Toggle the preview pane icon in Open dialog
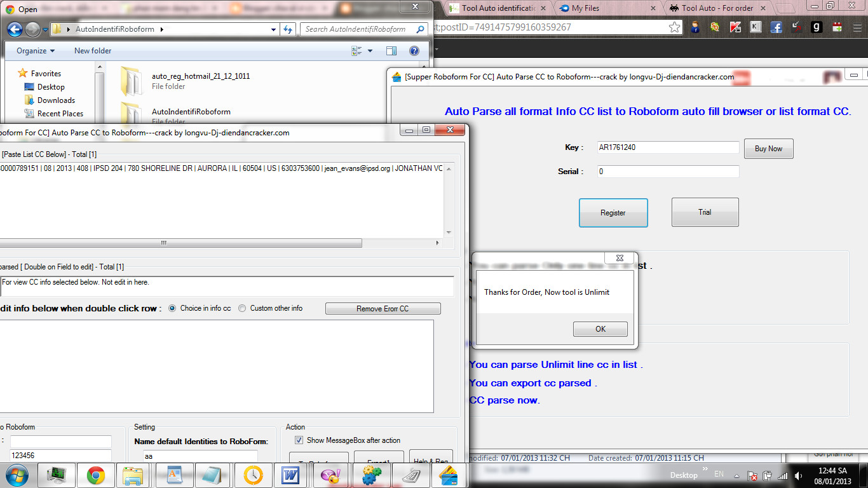This screenshot has height=488, width=868. (x=391, y=51)
